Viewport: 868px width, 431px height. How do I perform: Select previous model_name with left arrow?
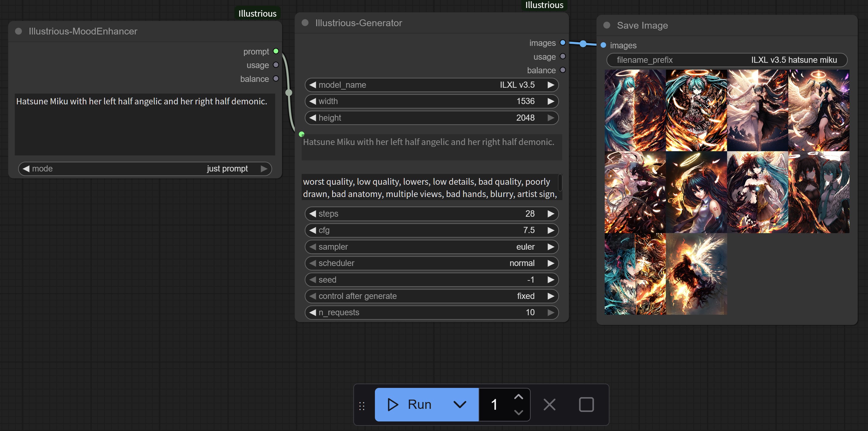(x=313, y=85)
